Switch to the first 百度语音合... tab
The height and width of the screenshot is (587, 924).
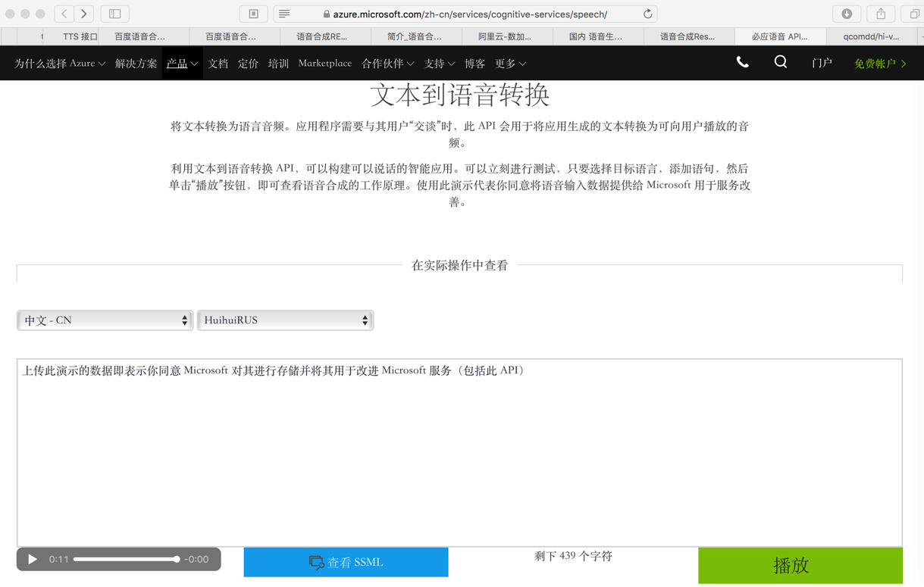coord(139,36)
